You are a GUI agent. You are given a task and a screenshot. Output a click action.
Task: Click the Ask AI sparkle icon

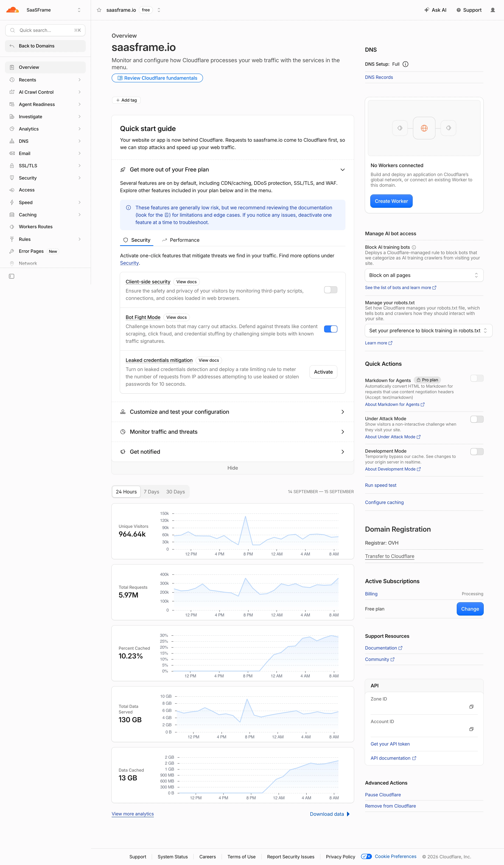pyautogui.click(x=426, y=10)
